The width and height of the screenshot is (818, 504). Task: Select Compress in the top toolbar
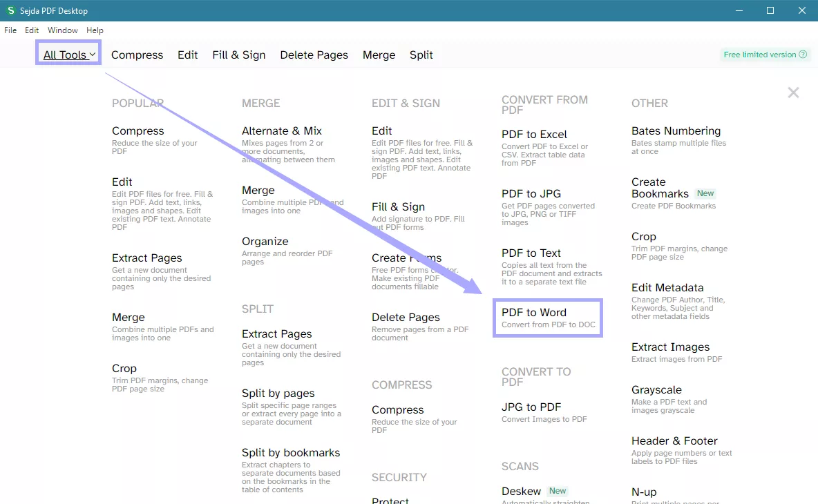137,55
